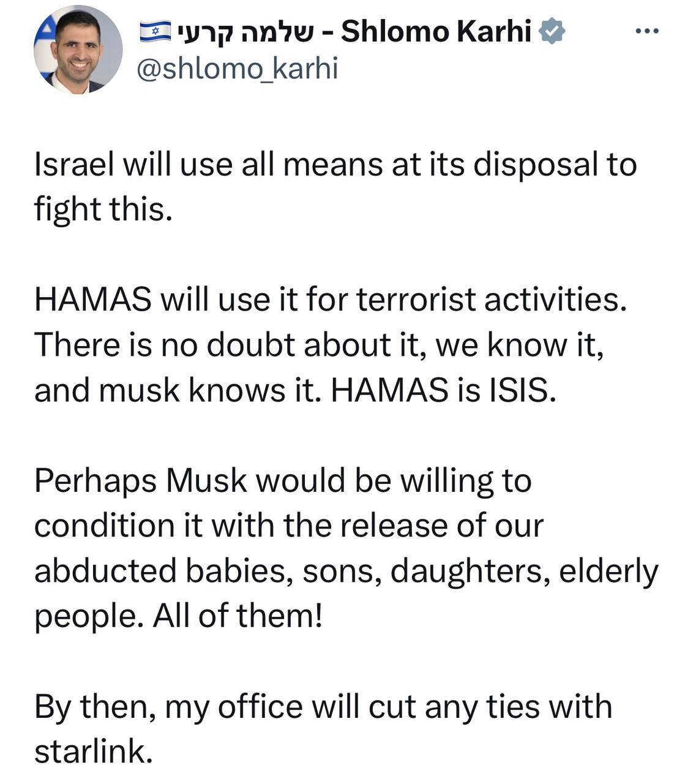Click the line starting 'abducted babies, sons'

346,571
